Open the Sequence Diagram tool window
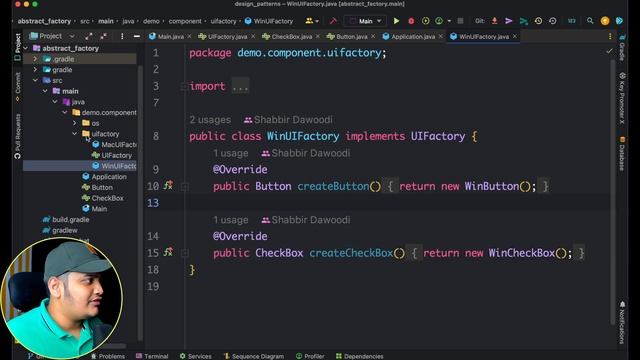Image resolution: width=640 pixels, height=360 pixels. (x=254, y=356)
